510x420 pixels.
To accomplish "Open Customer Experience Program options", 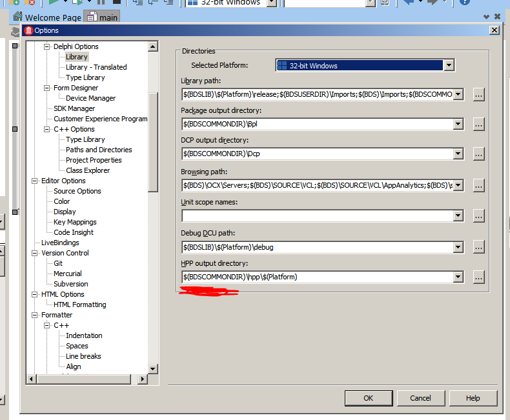I will (x=101, y=119).
